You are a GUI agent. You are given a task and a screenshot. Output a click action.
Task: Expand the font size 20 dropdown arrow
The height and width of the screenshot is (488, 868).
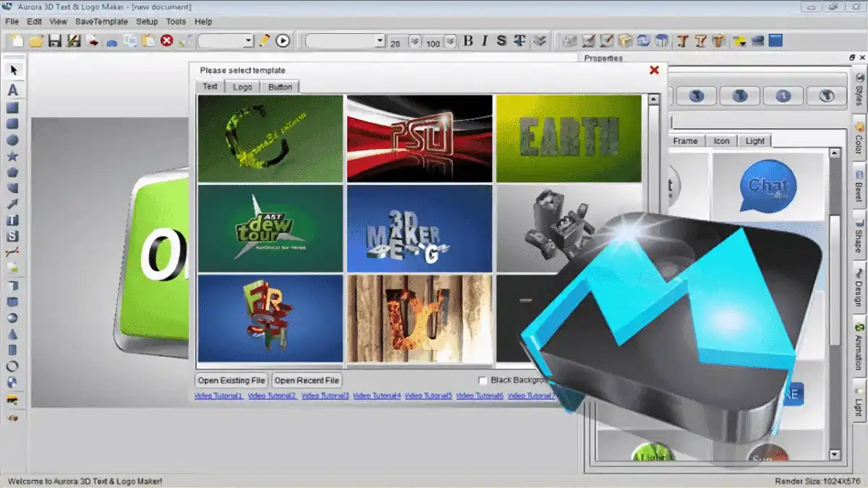click(414, 41)
